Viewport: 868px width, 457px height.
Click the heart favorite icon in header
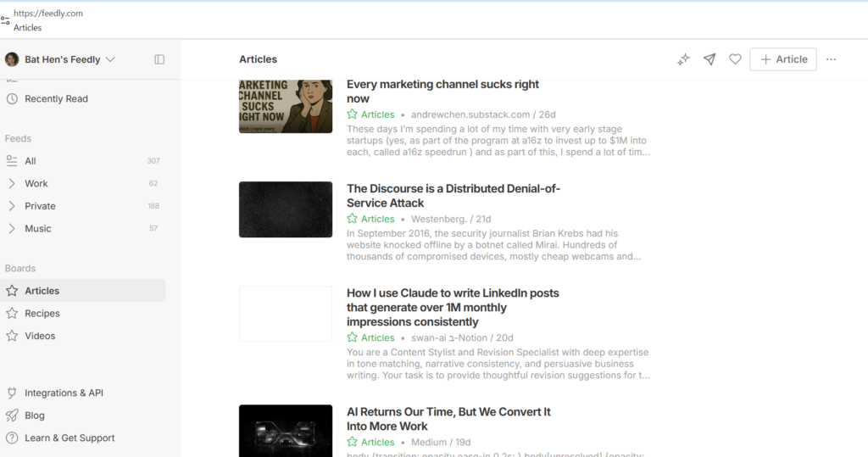pos(735,59)
